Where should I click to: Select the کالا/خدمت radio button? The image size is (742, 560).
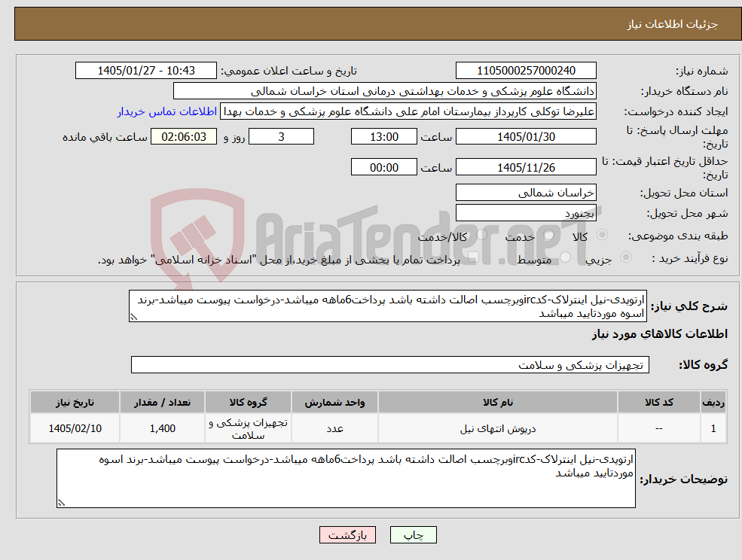481,235
